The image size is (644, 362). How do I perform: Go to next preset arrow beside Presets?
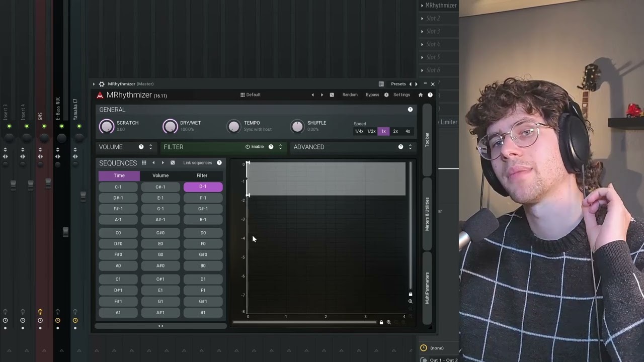pos(416,84)
